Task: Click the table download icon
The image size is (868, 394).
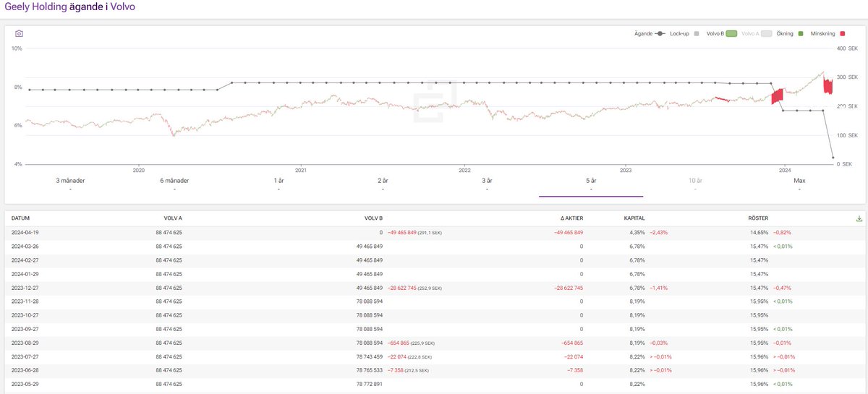Action: (859, 218)
